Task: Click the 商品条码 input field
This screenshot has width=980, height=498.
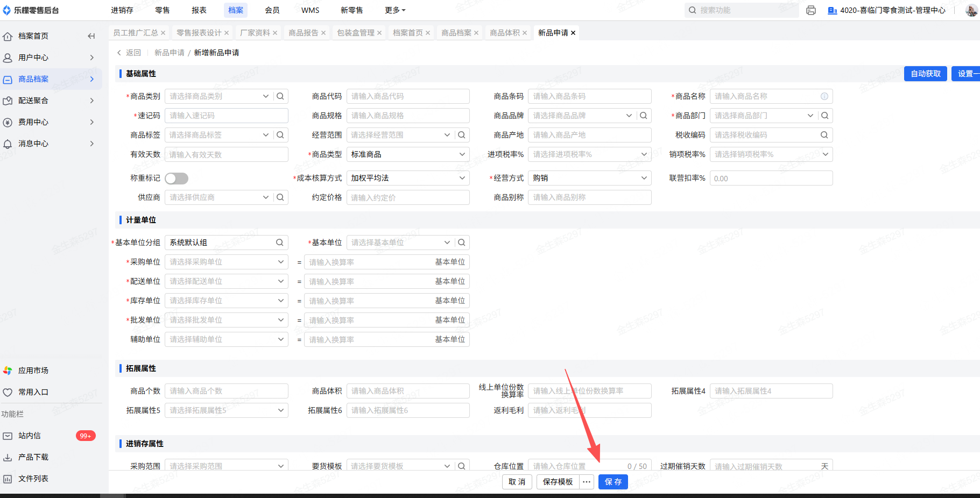Action: click(590, 96)
